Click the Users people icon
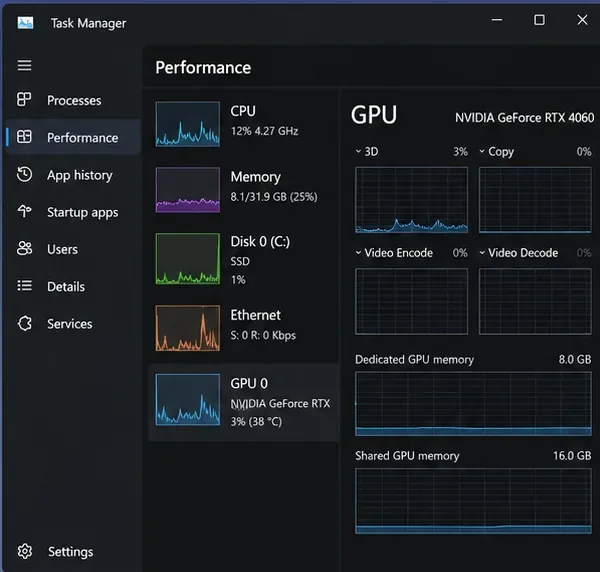The image size is (600, 572). [x=24, y=248]
